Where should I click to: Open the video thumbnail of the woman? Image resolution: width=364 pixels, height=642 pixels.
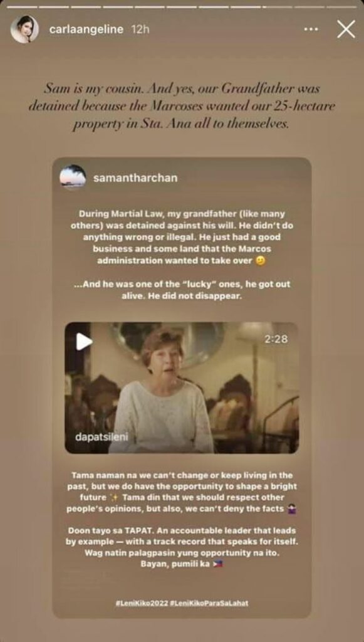(182, 387)
